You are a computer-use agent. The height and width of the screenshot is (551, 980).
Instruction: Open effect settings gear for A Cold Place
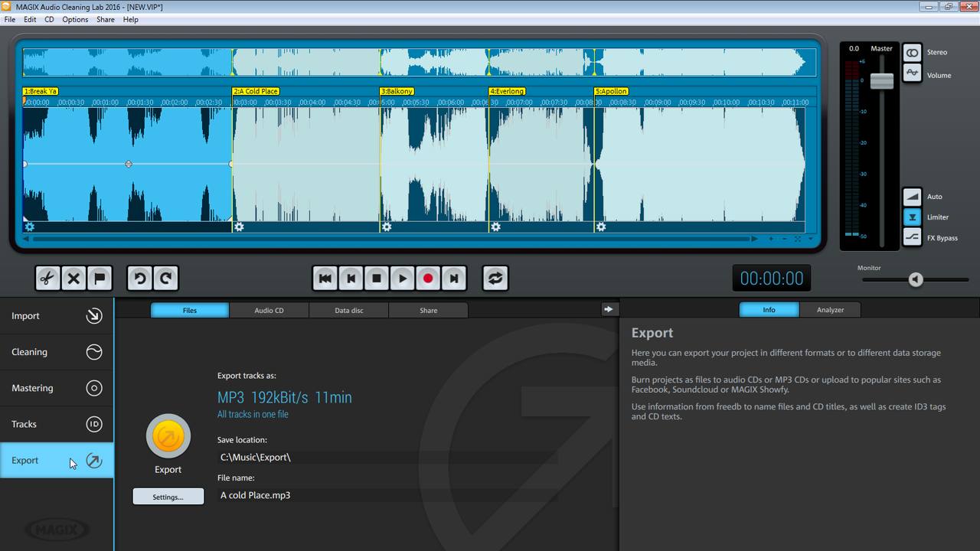(239, 227)
